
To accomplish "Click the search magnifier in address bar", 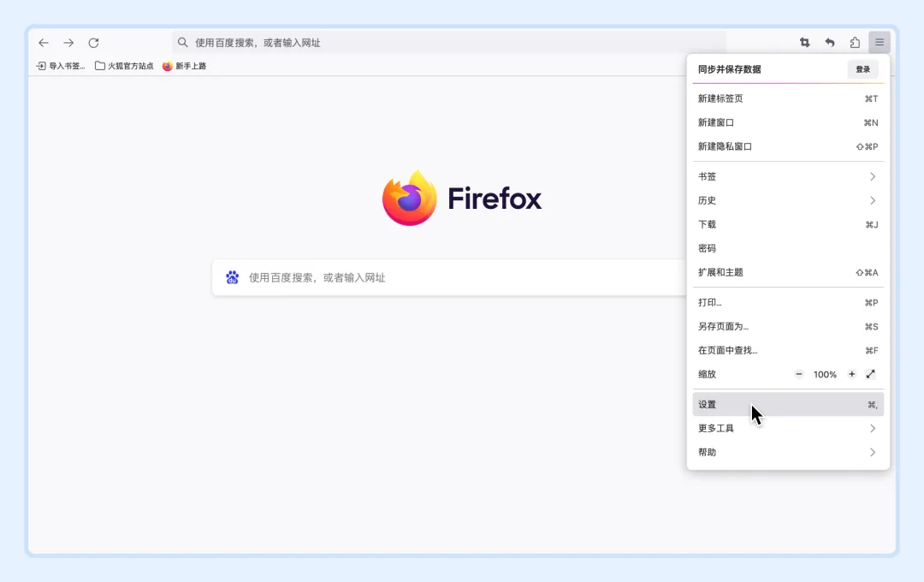I will pos(183,43).
